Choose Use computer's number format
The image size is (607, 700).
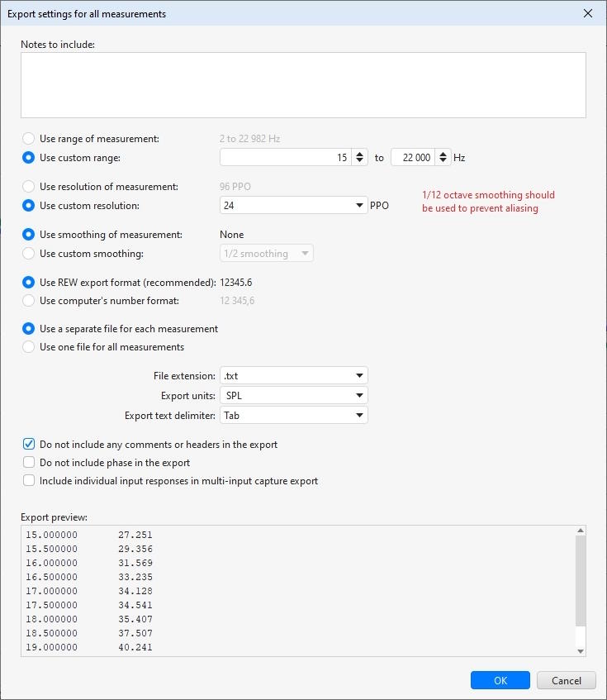coord(29,301)
